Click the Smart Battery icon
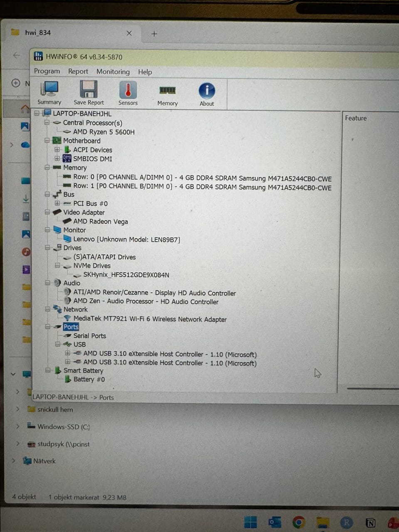This screenshot has height=532, width=399. pos(58,370)
